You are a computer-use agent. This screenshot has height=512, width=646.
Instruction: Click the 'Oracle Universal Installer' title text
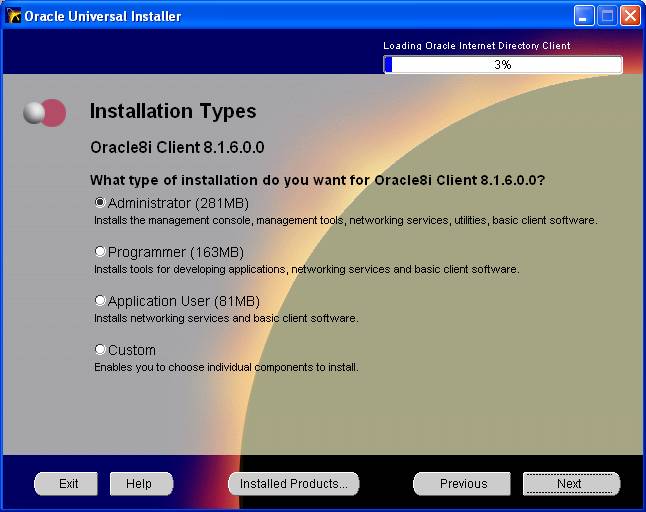click(103, 16)
